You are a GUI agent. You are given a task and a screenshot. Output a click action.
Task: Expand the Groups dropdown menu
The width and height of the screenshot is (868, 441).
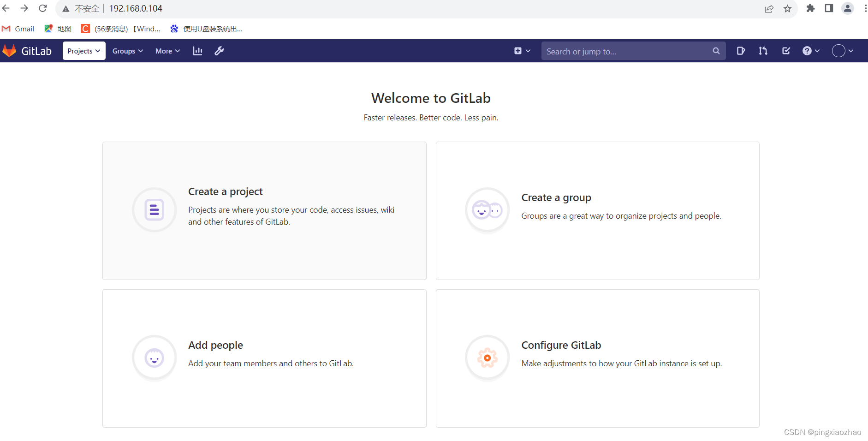pos(128,51)
